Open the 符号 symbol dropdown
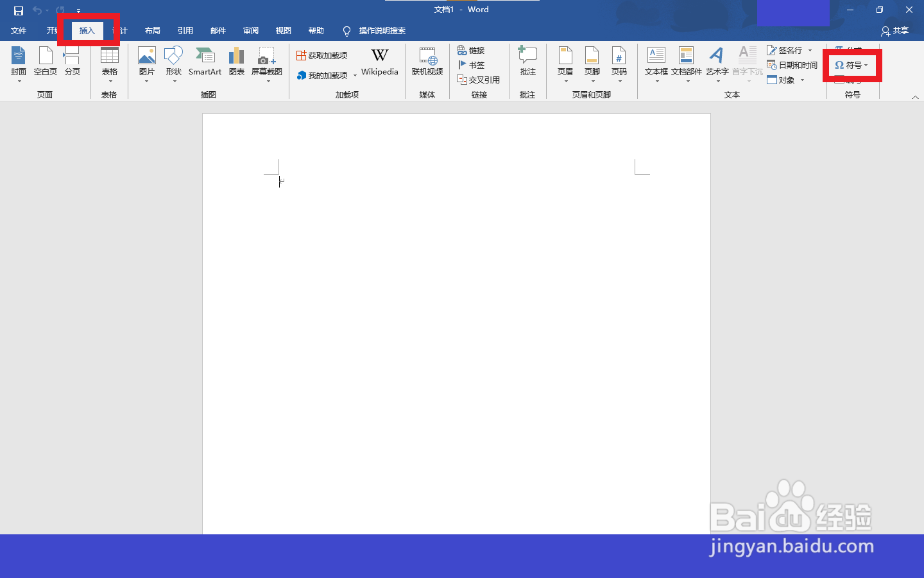The height and width of the screenshot is (578, 924). pyautogui.click(x=851, y=65)
